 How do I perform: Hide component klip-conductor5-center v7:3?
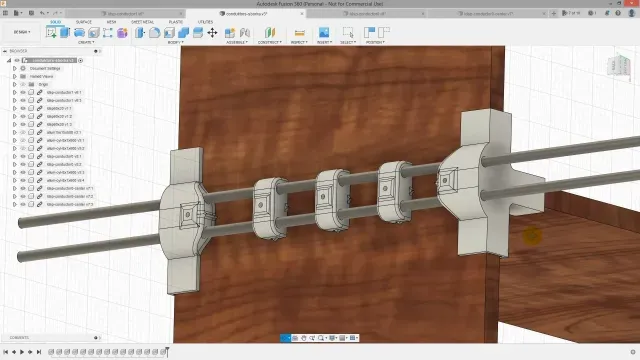(23, 204)
